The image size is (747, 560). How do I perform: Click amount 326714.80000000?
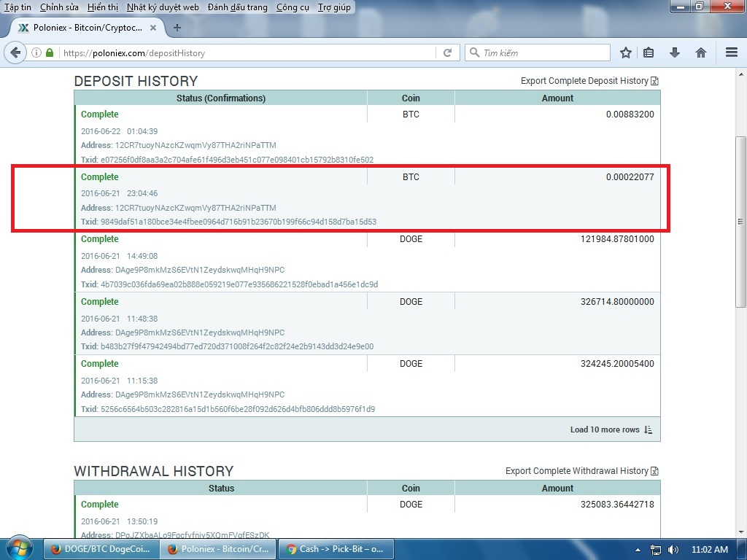(x=617, y=302)
